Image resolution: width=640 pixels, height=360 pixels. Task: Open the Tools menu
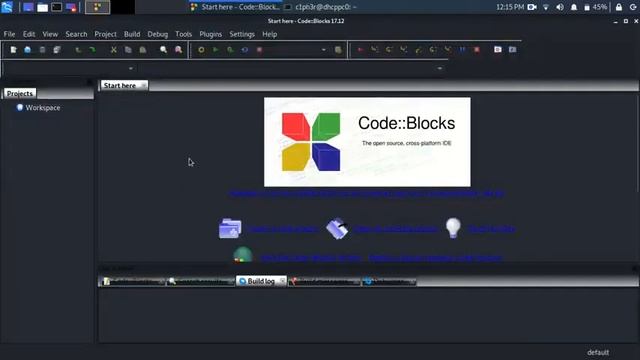(184, 34)
